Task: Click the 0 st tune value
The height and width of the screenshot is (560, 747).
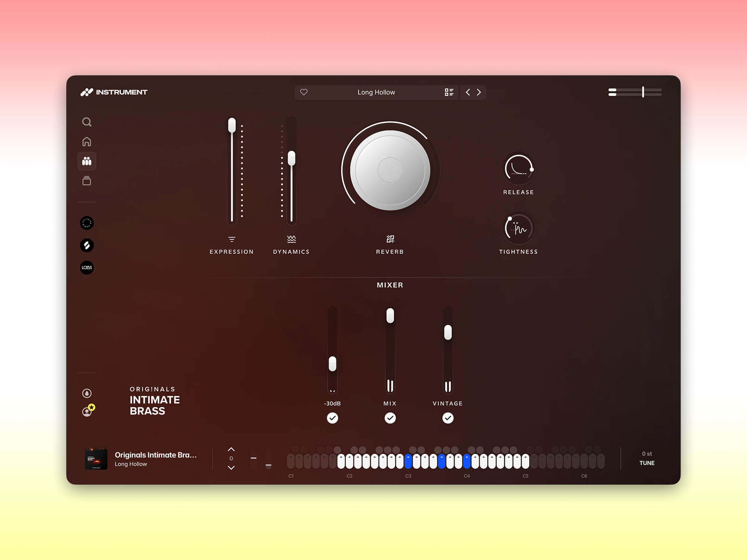Action: pos(647,454)
